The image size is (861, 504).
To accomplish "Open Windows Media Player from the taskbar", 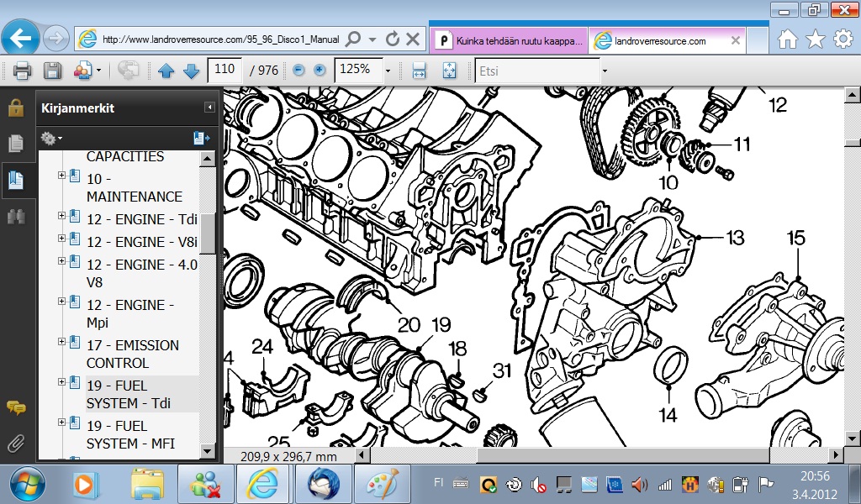I will [84, 484].
